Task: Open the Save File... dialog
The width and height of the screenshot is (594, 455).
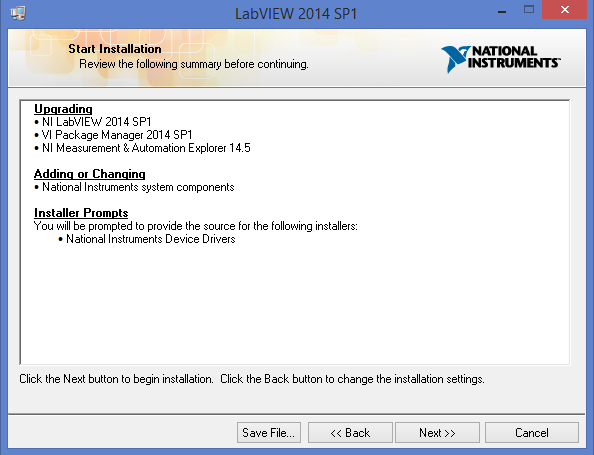Action: pos(269,433)
